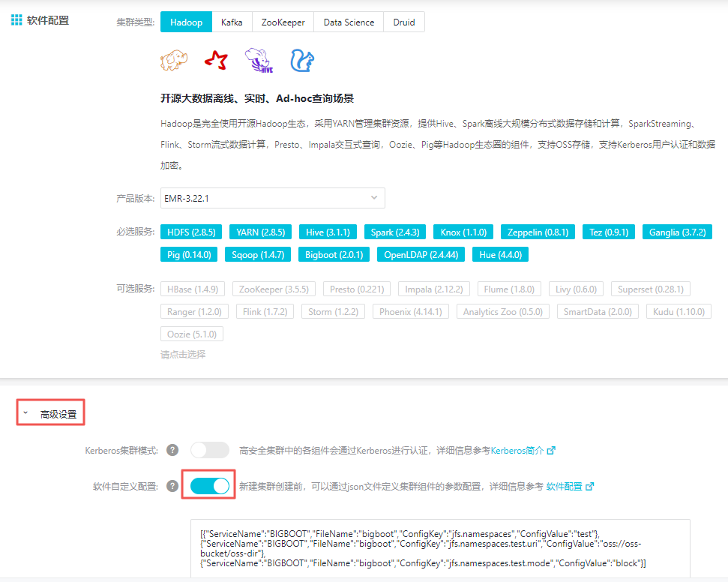Click the grid icon beside 软件配置 title
Viewport: 728px width, 582px height.
16,19
